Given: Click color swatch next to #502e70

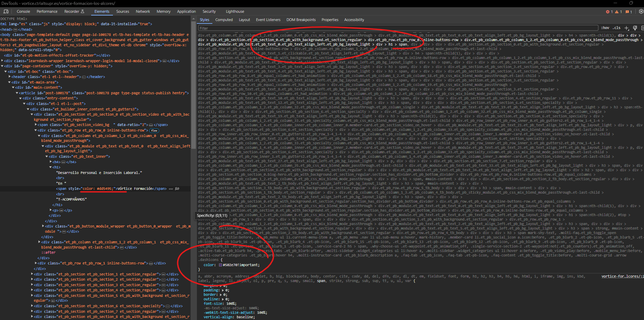Looking at the screenshot, I should [221, 265].
